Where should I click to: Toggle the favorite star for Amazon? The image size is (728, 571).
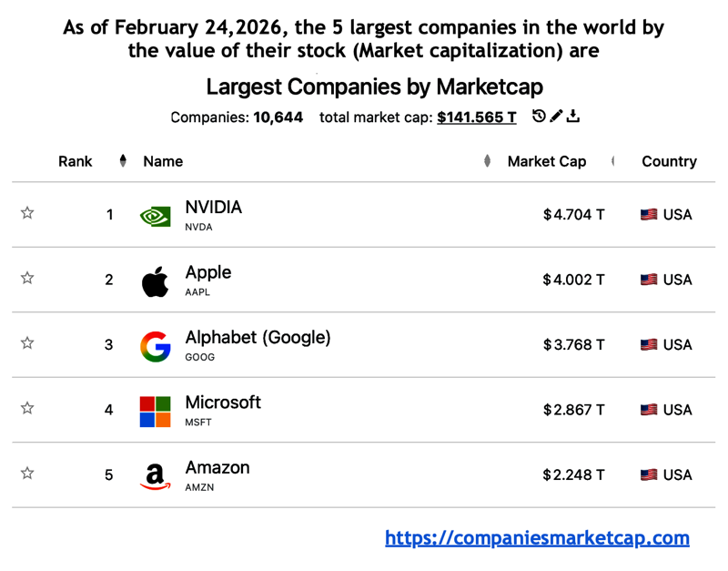click(x=27, y=474)
